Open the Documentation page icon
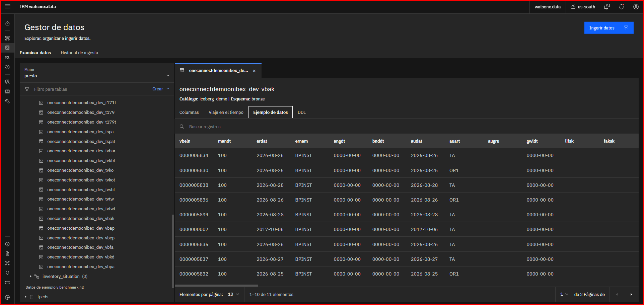Viewport: 644px width, 305px height. pyautogui.click(x=7, y=254)
